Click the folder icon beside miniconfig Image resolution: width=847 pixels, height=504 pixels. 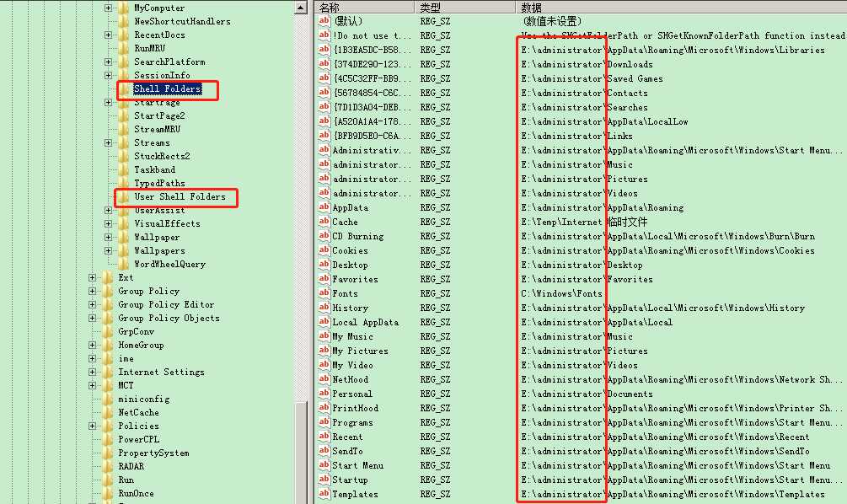click(x=108, y=399)
